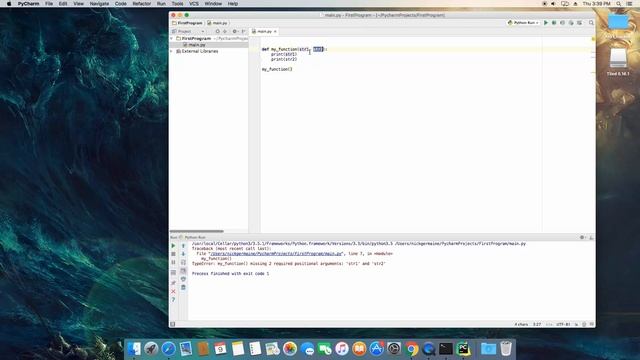640x360 pixels.
Task: Click the print icon in Run console
Action: pos(183,279)
